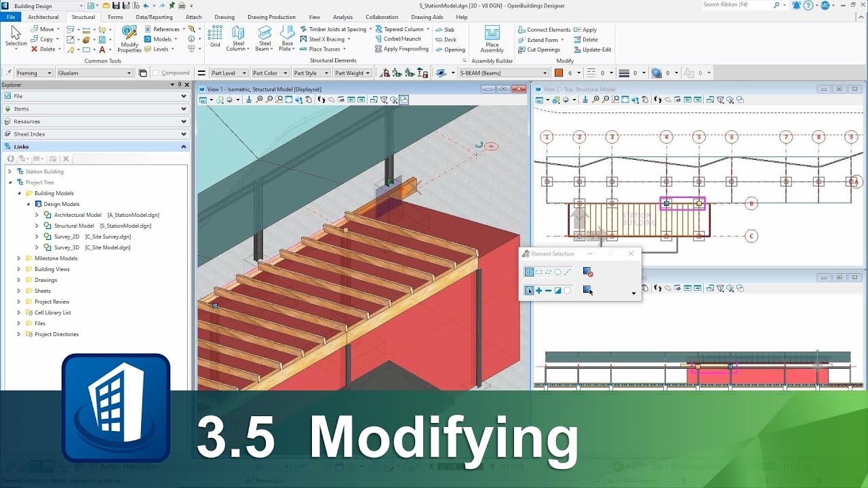Viewport: 868px width, 488px height.
Task: Open the Framing dropdown
Action: [x=34, y=73]
